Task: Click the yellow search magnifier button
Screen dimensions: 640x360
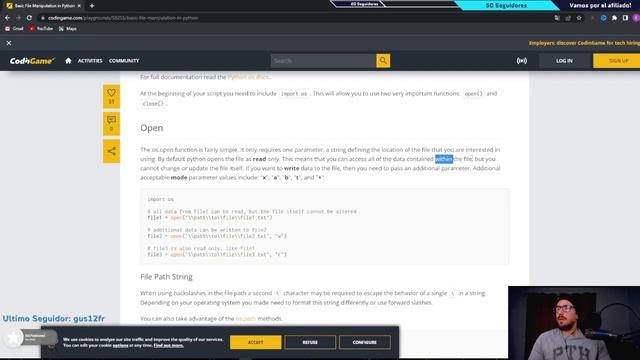Action: pyautogui.click(x=383, y=61)
